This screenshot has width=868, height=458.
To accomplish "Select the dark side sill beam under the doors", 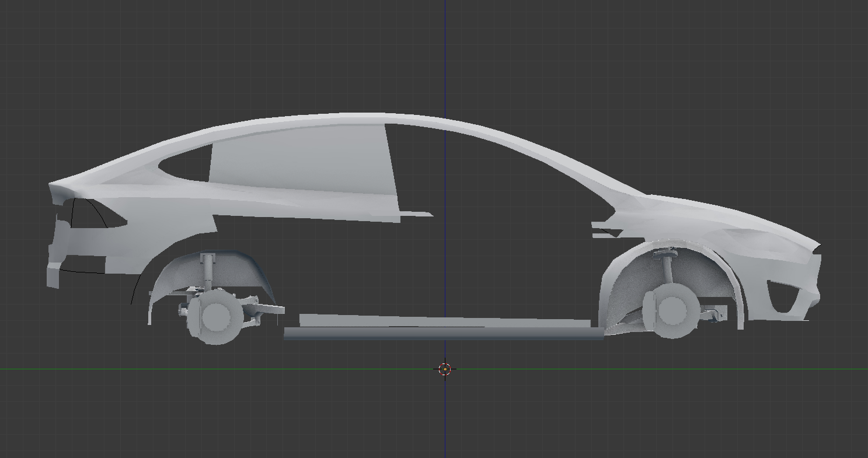I will coord(444,334).
